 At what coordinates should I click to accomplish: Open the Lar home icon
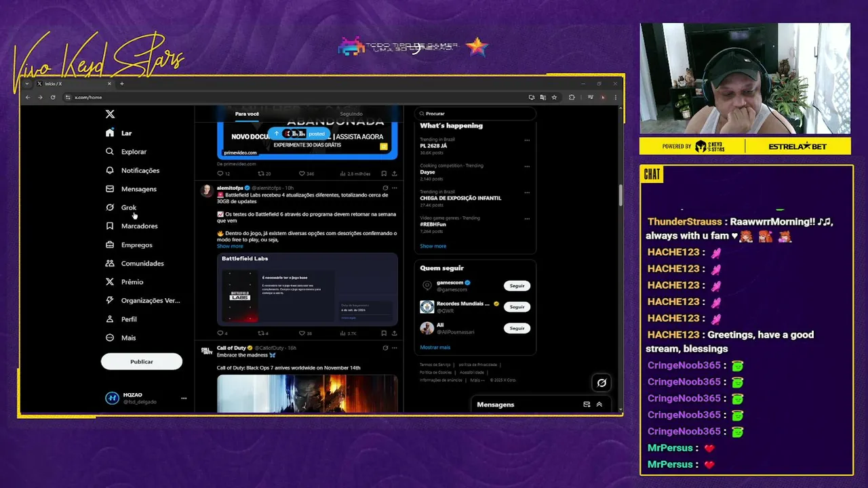pyautogui.click(x=110, y=133)
